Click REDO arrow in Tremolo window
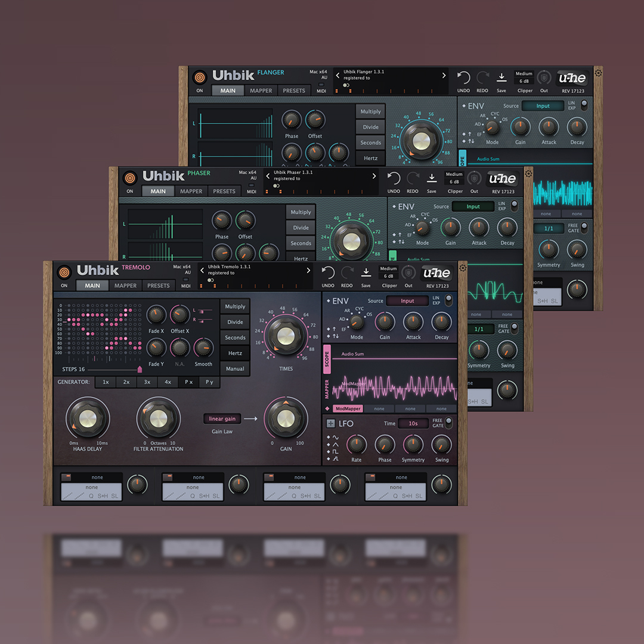 point(347,273)
